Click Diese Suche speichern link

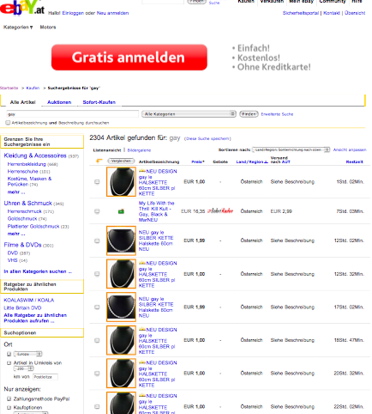207,138
